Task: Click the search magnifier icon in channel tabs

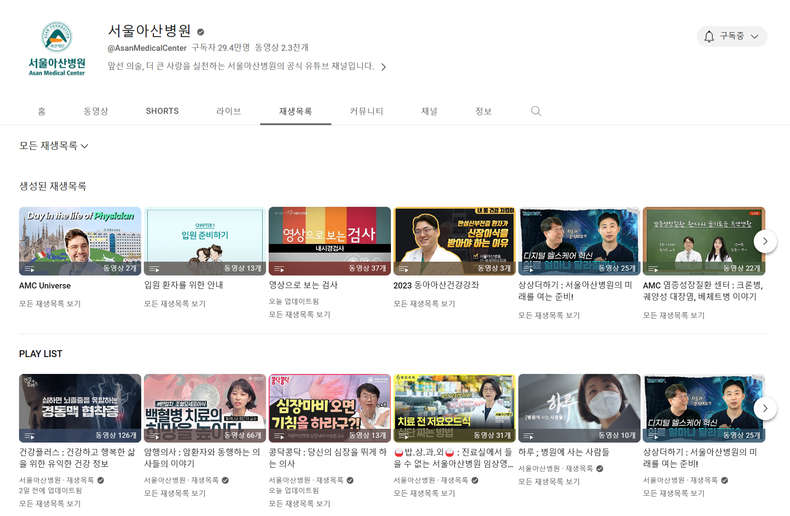Action: (x=536, y=111)
